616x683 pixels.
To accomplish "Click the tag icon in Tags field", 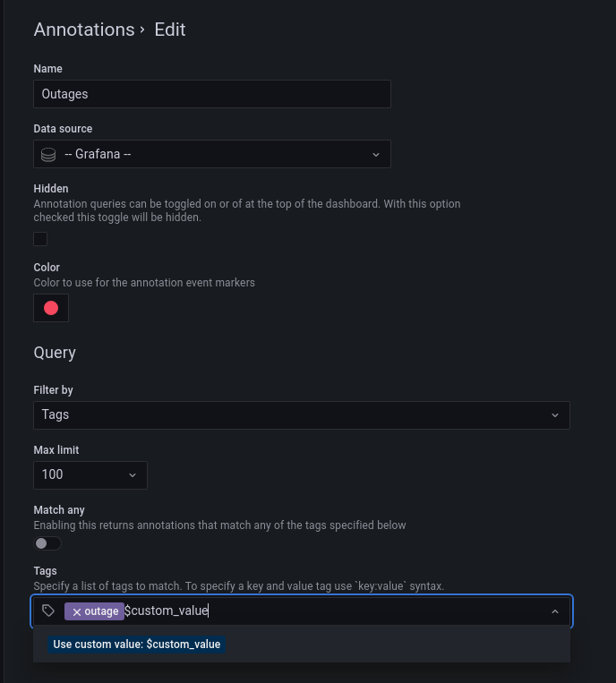I will pyautogui.click(x=49, y=611).
